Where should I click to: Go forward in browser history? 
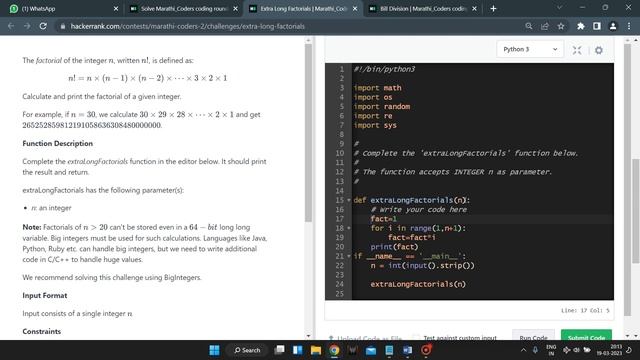click(27, 26)
